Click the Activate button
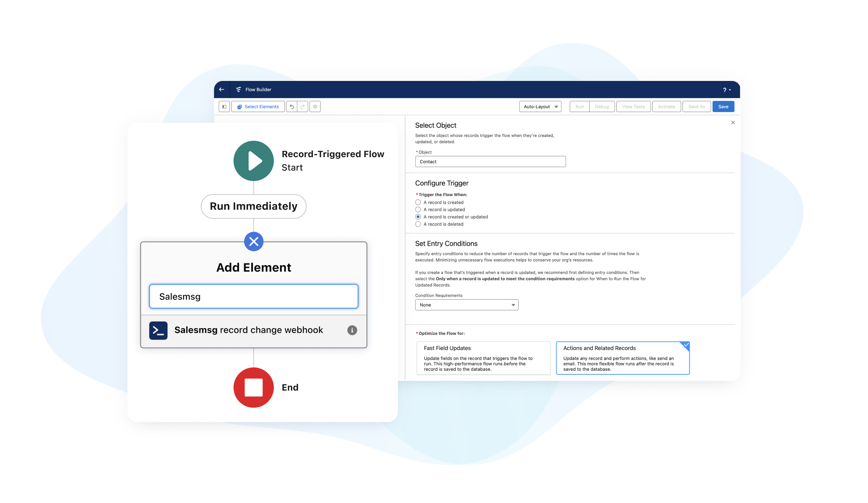Image resolution: width=868 pixels, height=503 pixels. [667, 107]
